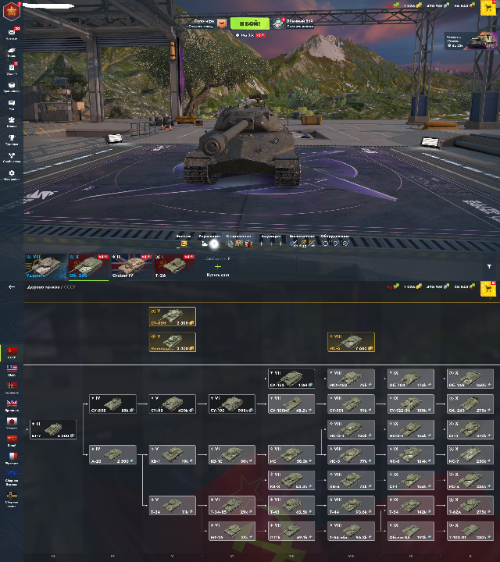Open the СССР breadcrumb text in the tech tree header
Viewport: 500px width, 562px height.
click(70, 287)
